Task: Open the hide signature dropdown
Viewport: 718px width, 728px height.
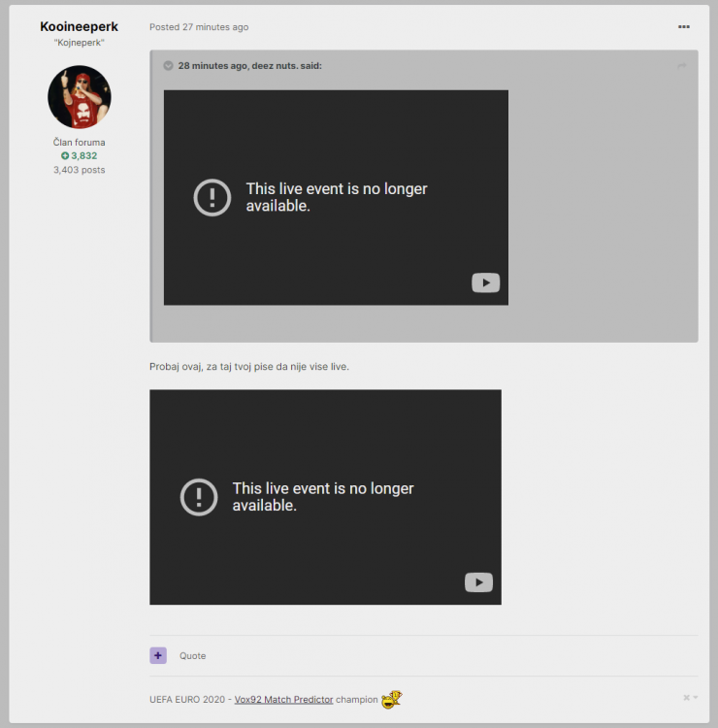Action: (690, 698)
